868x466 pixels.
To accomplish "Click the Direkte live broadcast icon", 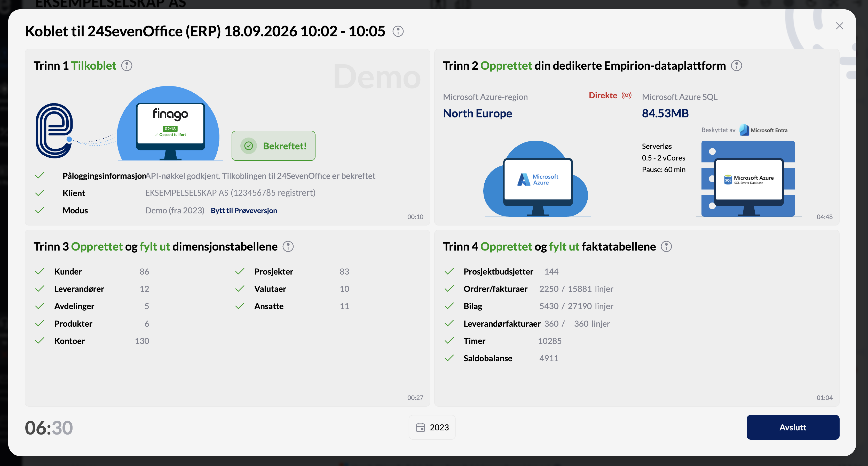I will coord(626,95).
